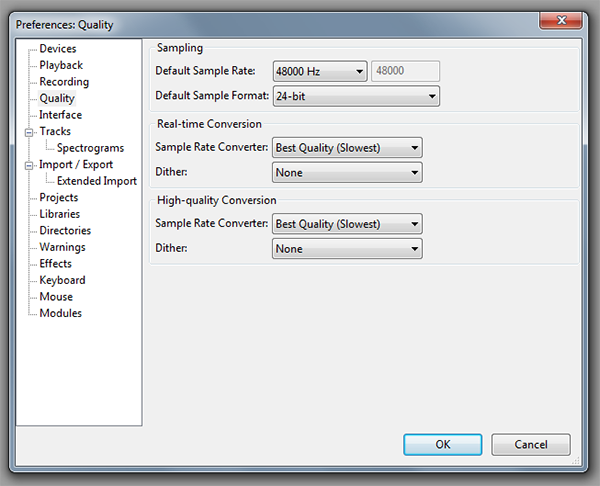Click the Cancel button
600x486 pixels.
(531, 444)
